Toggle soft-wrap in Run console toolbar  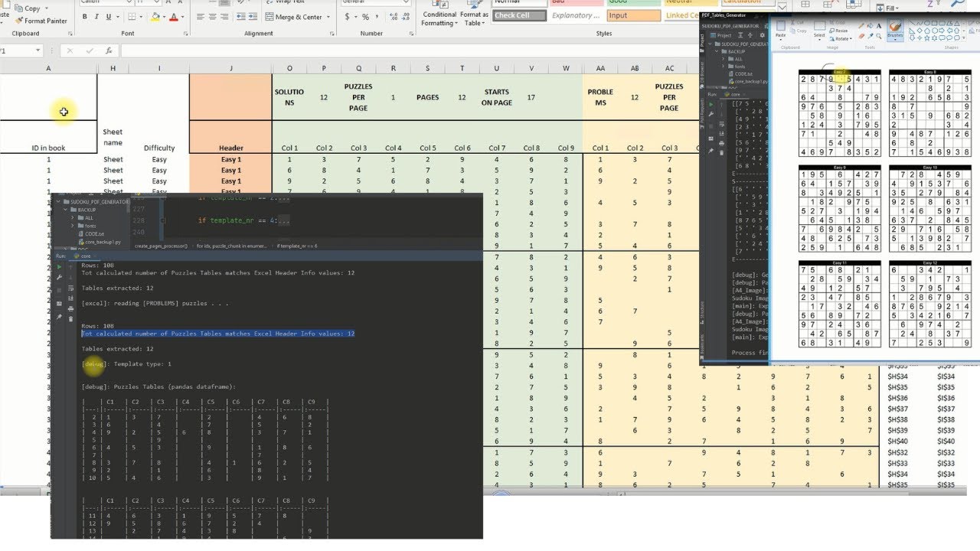[70, 288]
